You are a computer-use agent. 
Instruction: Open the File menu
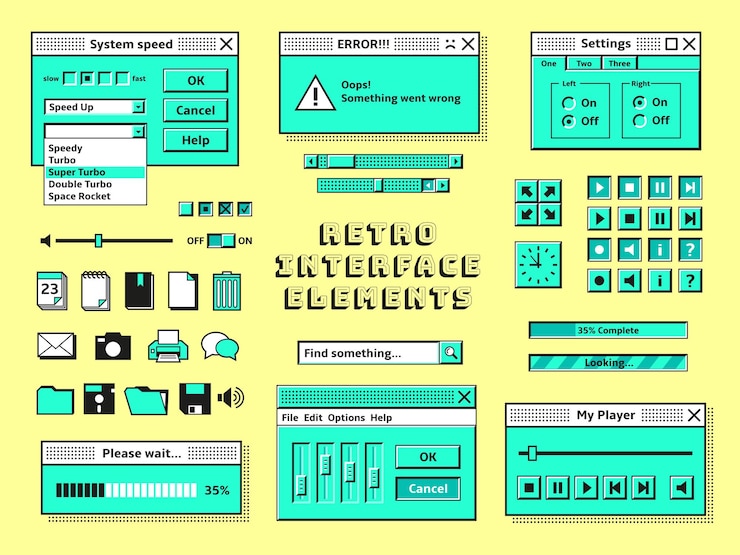(290, 418)
